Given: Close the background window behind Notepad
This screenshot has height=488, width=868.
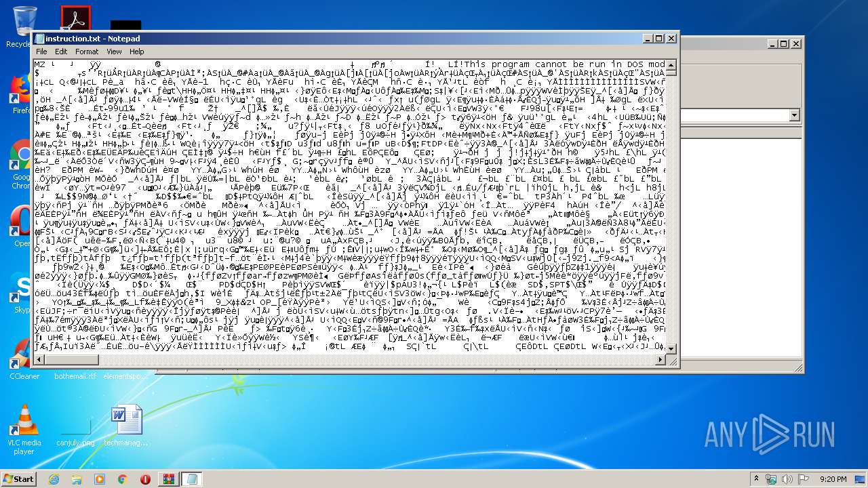Looking at the screenshot, I should (x=795, y=43).
